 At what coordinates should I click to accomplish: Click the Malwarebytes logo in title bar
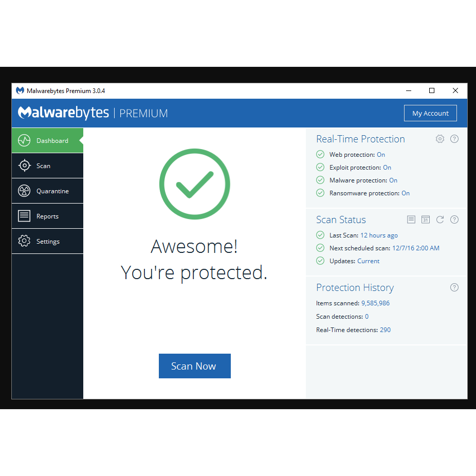click(x=20, y=90)
